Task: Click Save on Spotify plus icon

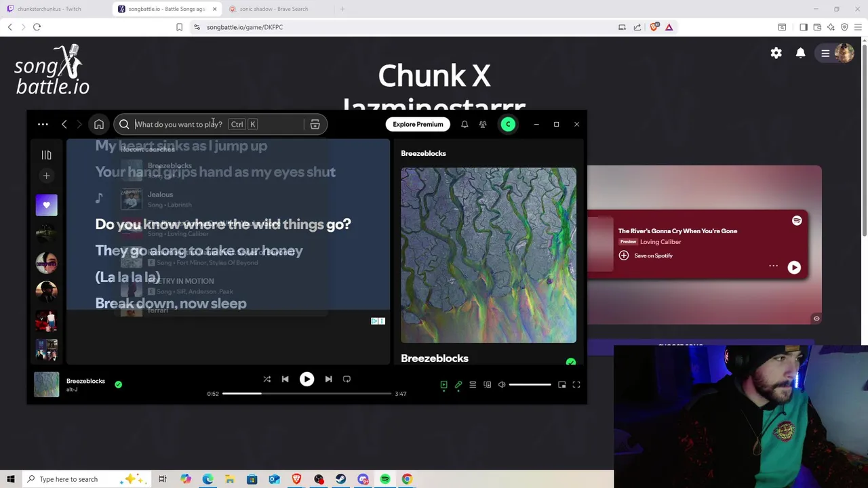Action: 623,256
